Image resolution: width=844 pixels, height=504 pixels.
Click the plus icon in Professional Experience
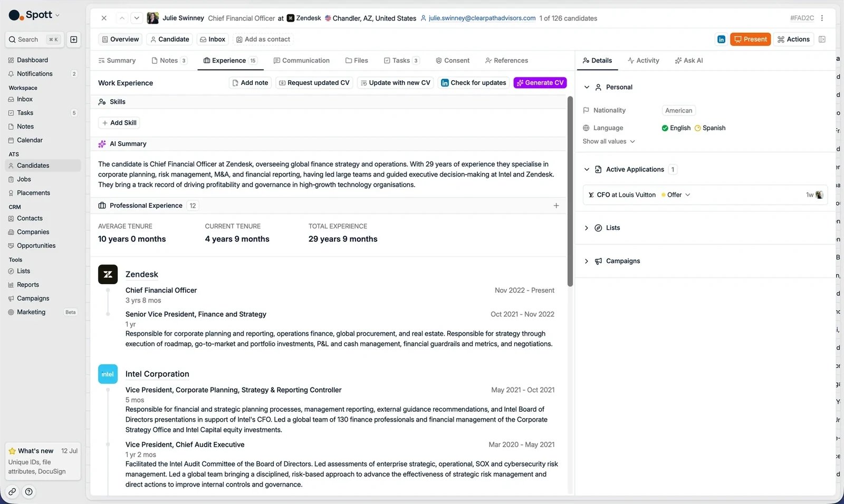point(556,206)
